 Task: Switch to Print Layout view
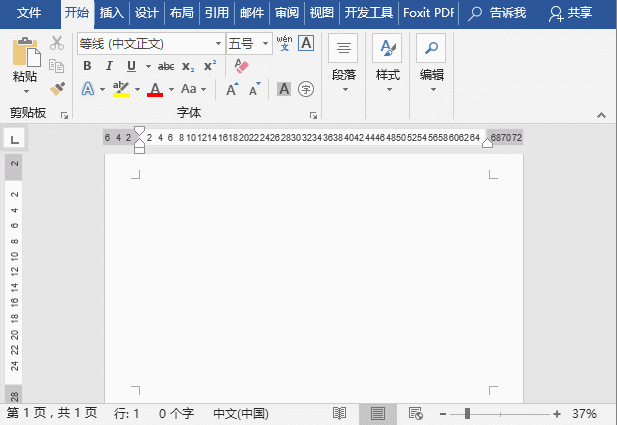[378, 414]
